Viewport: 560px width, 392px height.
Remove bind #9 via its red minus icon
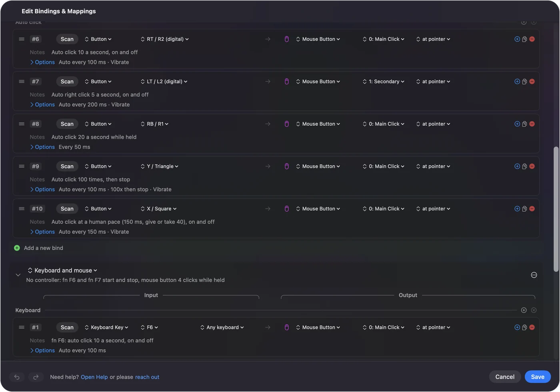coord(532,166)
